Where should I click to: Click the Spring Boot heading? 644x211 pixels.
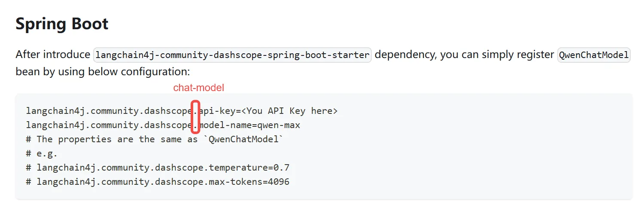pos(62,24)
